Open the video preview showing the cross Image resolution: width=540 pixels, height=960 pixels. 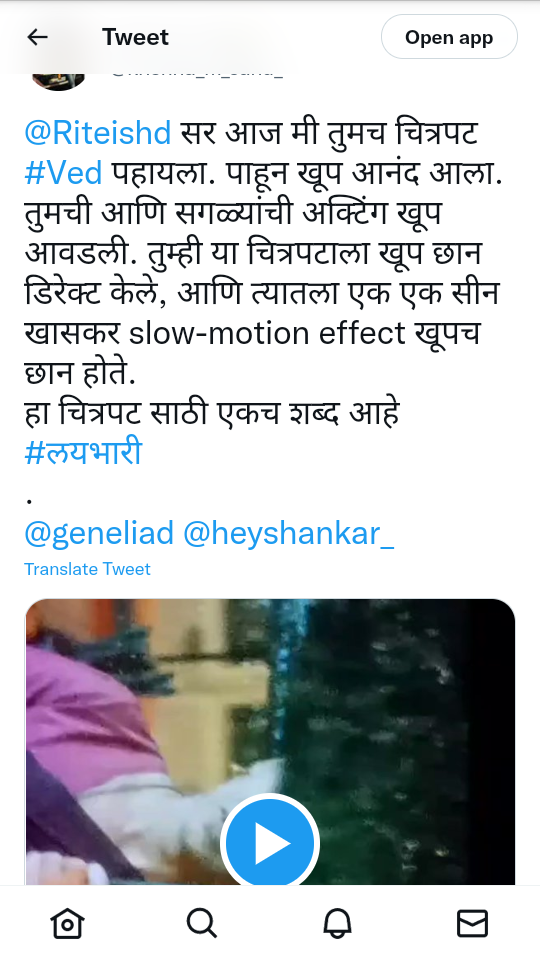[270, 741]
